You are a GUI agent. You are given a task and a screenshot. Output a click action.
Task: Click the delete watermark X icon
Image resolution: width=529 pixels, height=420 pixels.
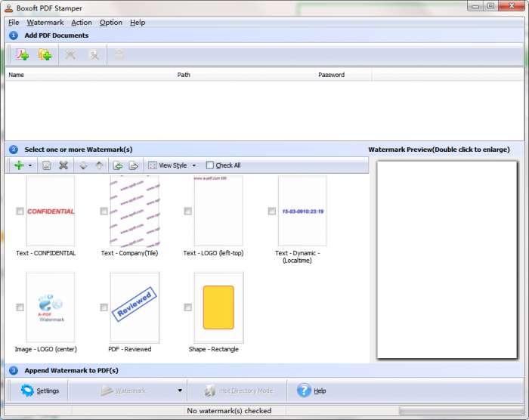point(63,165)
